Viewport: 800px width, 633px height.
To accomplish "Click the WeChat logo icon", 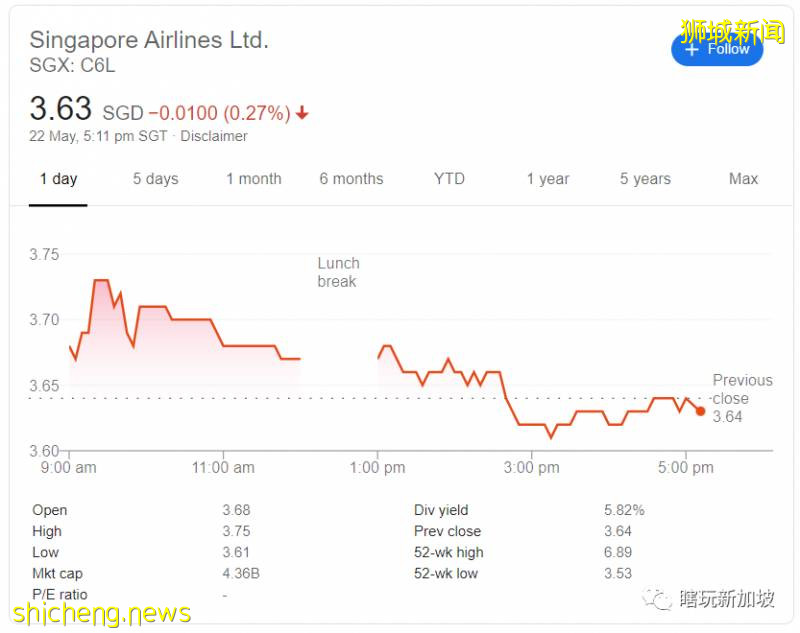I will [x=658, y=599].
